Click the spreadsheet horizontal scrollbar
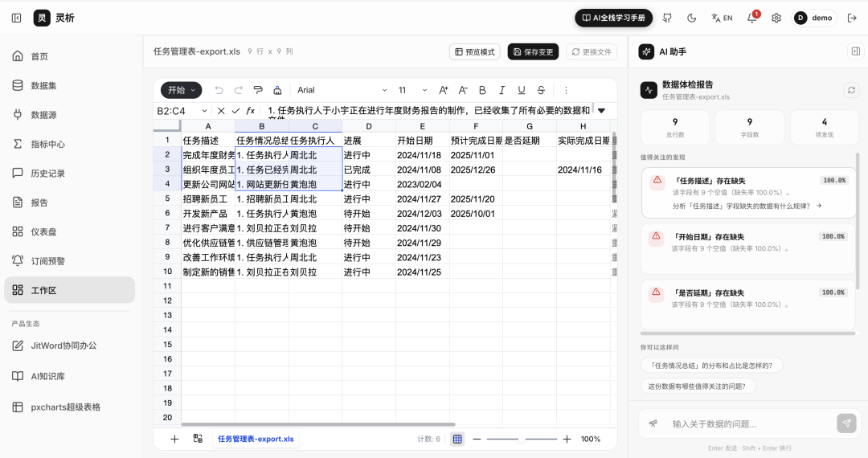 (318, 425)
